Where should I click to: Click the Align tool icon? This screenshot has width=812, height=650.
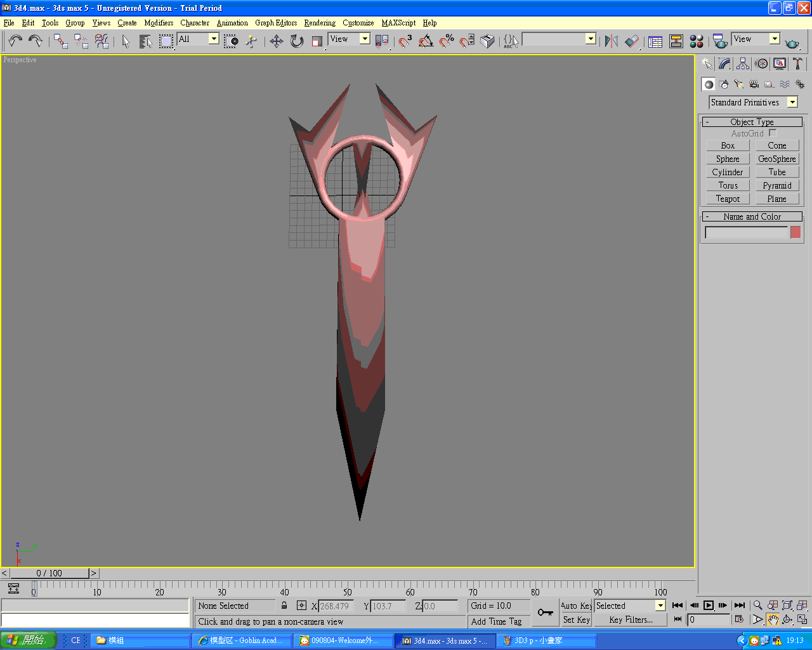(632, 41)
